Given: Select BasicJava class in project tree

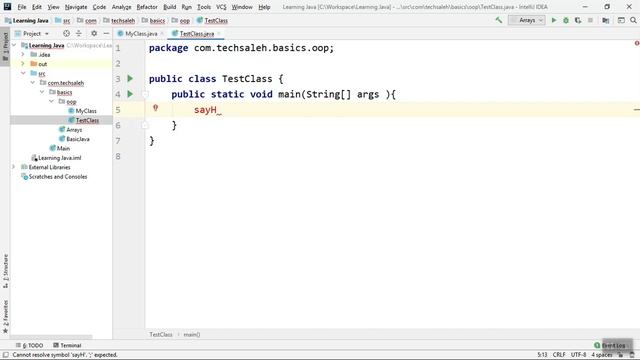Looking at the screenshot, I should [78, 139].
